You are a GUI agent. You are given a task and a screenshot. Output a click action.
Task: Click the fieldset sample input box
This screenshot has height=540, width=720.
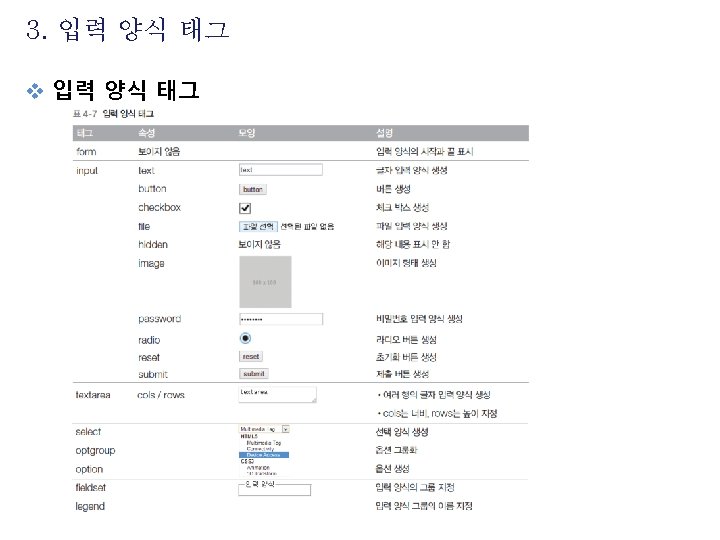(275, 490)
